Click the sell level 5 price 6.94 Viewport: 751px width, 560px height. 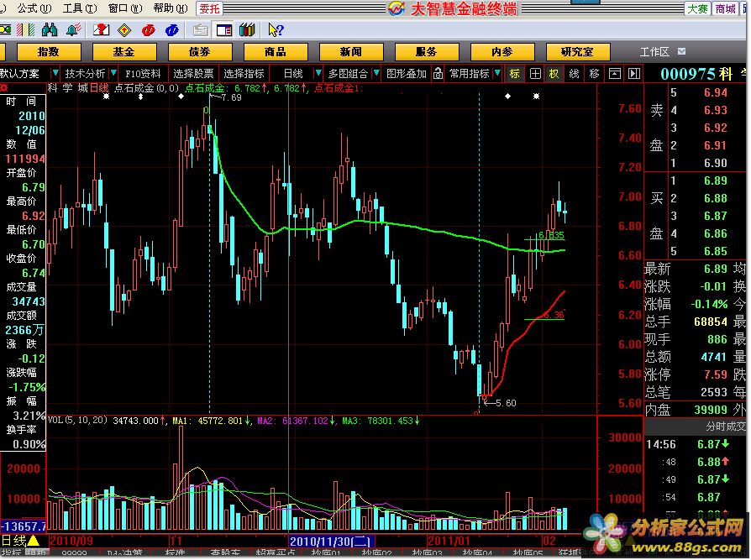pyautogui.click(x=716, y=93)
